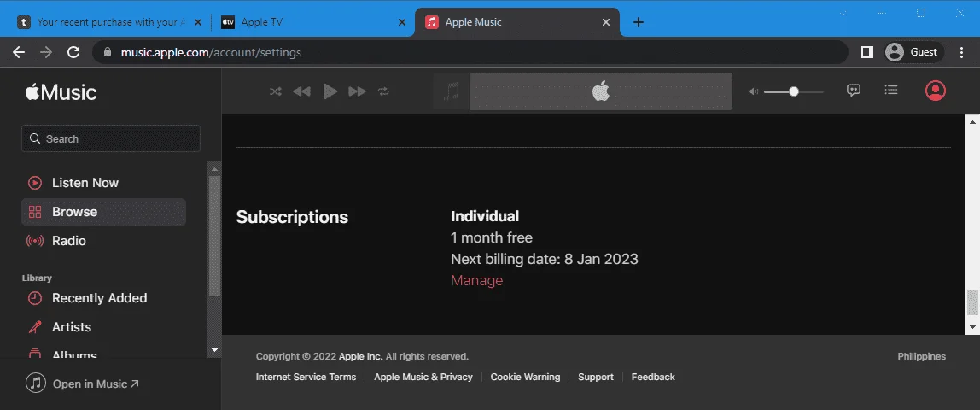Viewport: 980px width, 410px height.
Task: Skip to next track
Action: 357,91
